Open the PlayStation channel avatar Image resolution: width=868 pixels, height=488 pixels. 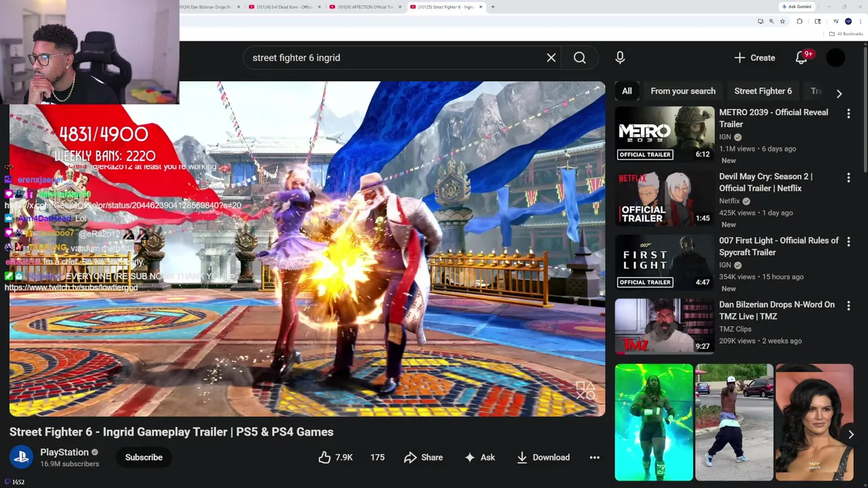[x=21, y=457]
